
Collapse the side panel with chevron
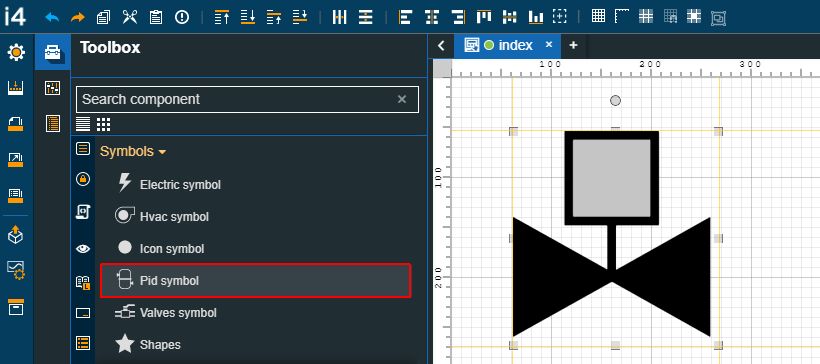coord(441,46)
